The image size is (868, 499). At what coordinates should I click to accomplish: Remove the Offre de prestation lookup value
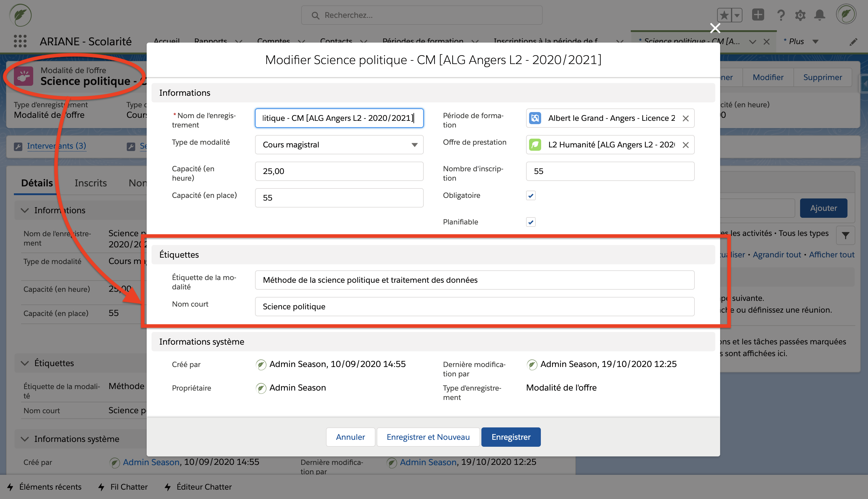coord(685,145)
